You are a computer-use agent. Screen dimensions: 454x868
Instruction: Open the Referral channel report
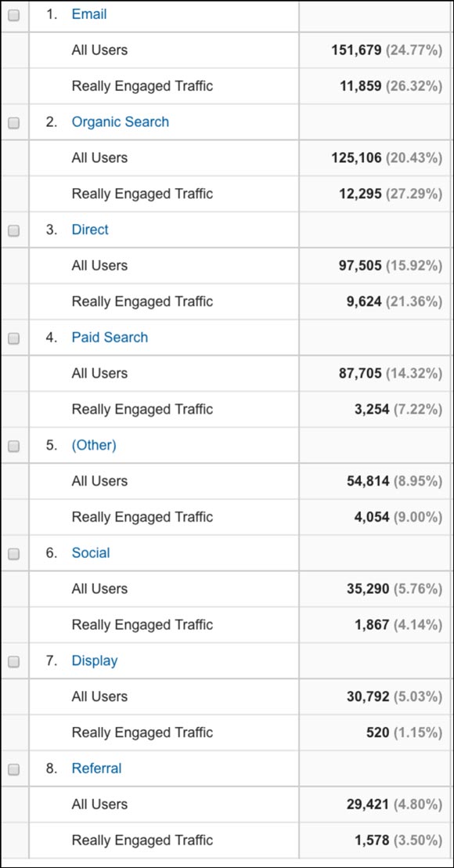tap(97, 769)
